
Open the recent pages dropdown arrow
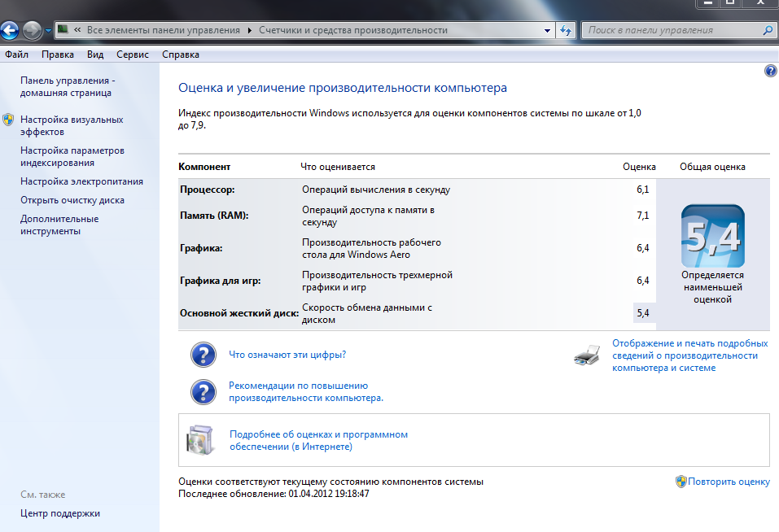coord(48,31)
